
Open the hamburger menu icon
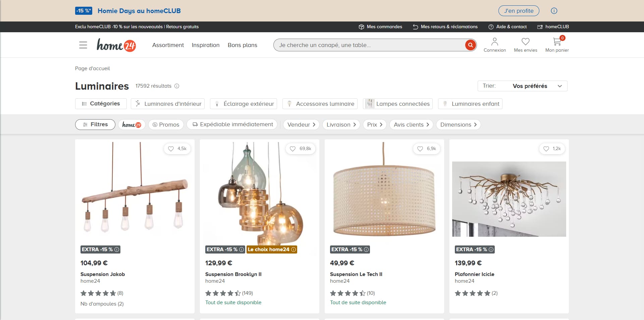(83, 45)
